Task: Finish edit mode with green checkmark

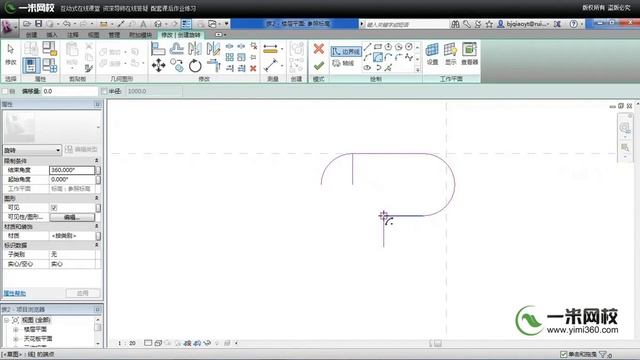Action: pyautogui.click(x=319, y=65)
